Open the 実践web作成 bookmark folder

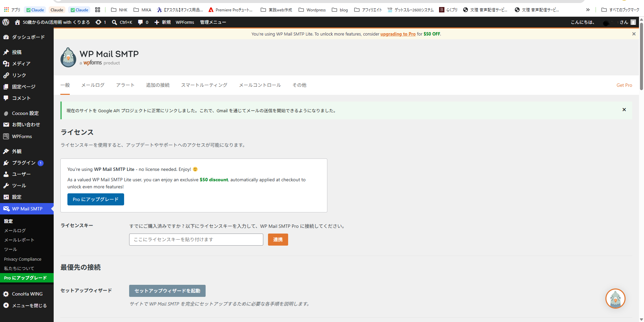click(x=276, y=10)
